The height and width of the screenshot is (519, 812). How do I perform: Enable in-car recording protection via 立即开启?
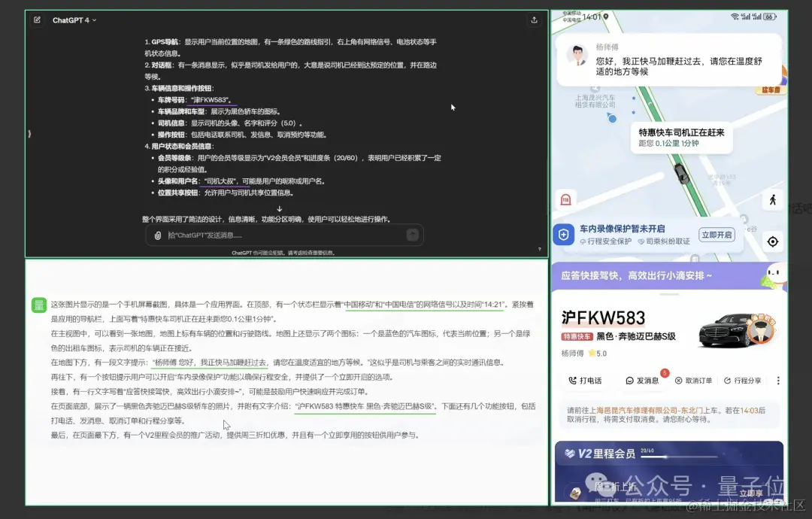click(x=717, y=234)
